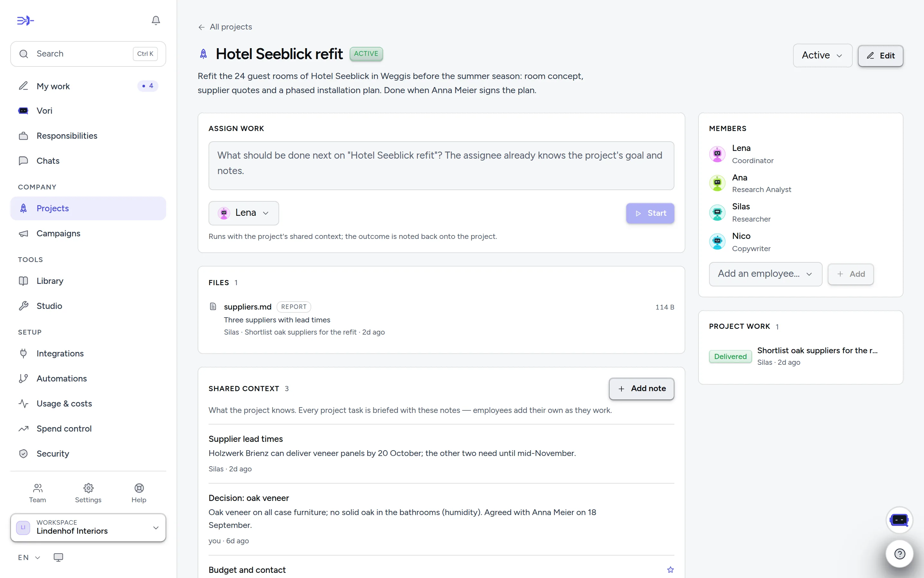Click the suppliers.md file icon
This screenshot has height=578, width=924.
(213, 307)
